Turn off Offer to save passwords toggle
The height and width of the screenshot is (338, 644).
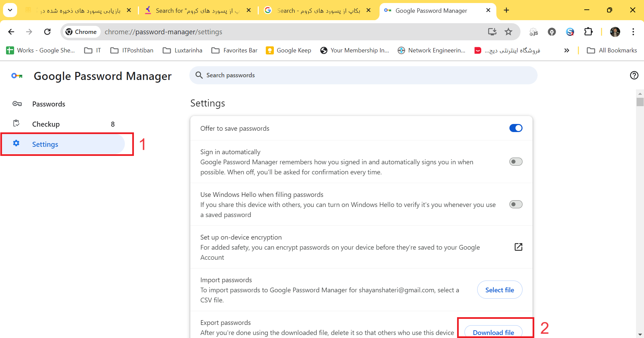(516, 128)
